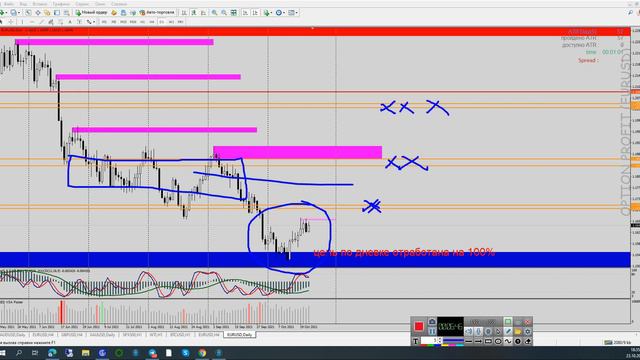Image resolution: width=640 pixels, height=360 pixels.
Task: Open the recorder settings gear icon
Action: [528, 331]
